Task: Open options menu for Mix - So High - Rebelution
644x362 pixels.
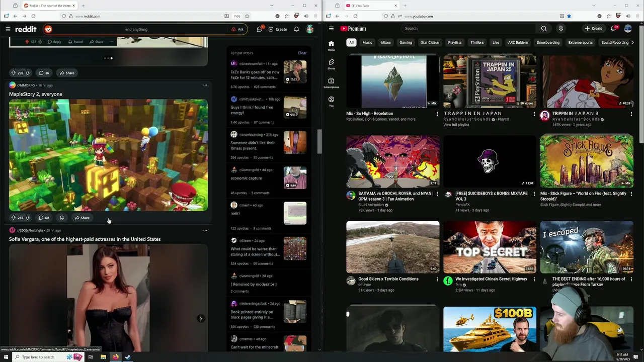Action: pyautogui.click(x=437, y=114)
